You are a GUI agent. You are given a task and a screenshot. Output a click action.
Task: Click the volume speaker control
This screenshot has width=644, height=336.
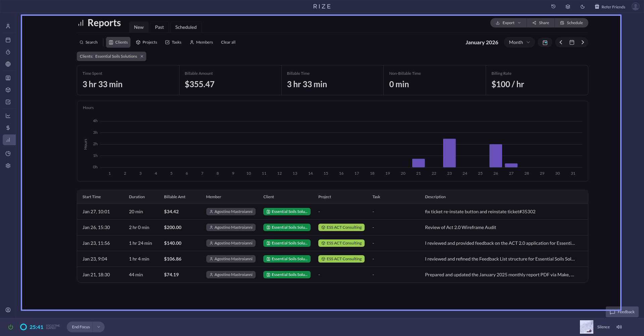click(619, 327)
